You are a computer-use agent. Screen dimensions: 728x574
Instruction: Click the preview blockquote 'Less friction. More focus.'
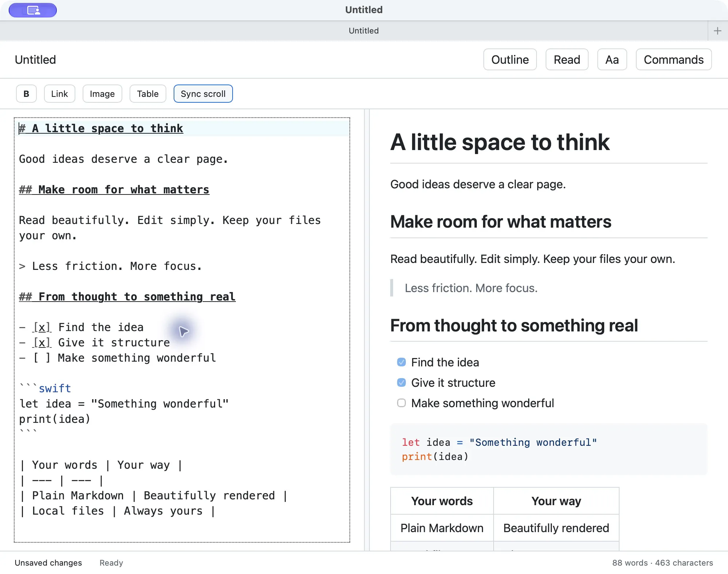click(x=471, y=288)
